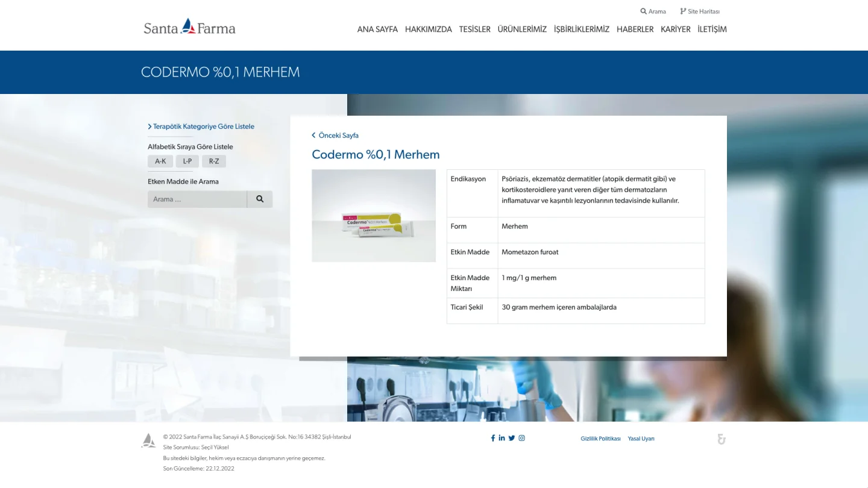Viewport: 868px width, 488px height.
Task: Open the HAKKIMIZDA menu item
Action: [429, 30]
